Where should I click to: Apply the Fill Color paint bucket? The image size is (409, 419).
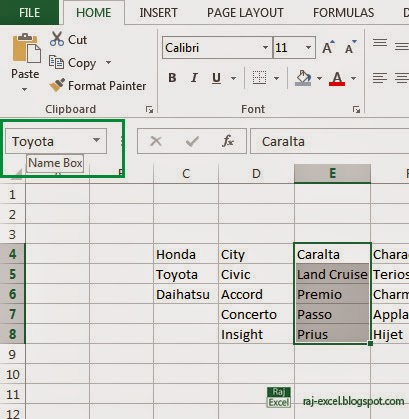point(303,78)
